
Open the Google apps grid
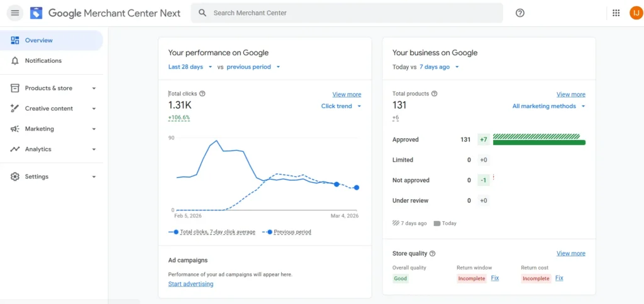(616, 13)
